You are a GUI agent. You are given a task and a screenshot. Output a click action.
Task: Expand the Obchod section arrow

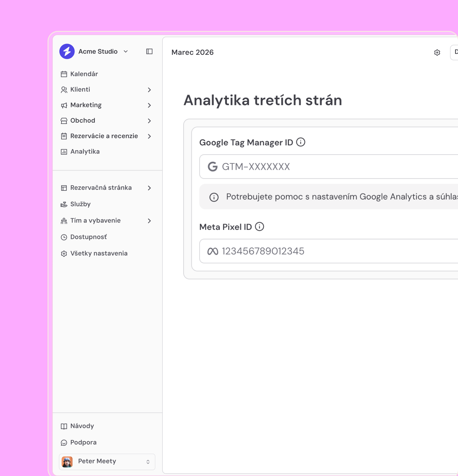click(149, 121)
